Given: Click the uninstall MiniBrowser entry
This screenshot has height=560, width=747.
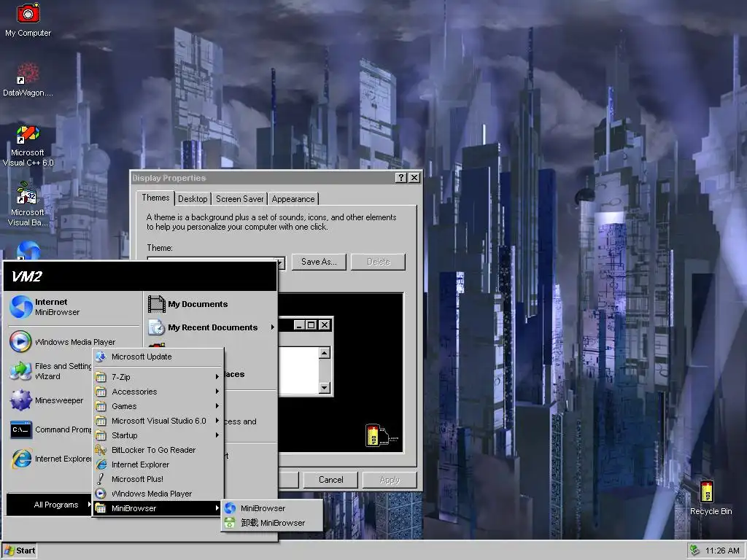Looking at the screenshot, I should tap(272, 523).
